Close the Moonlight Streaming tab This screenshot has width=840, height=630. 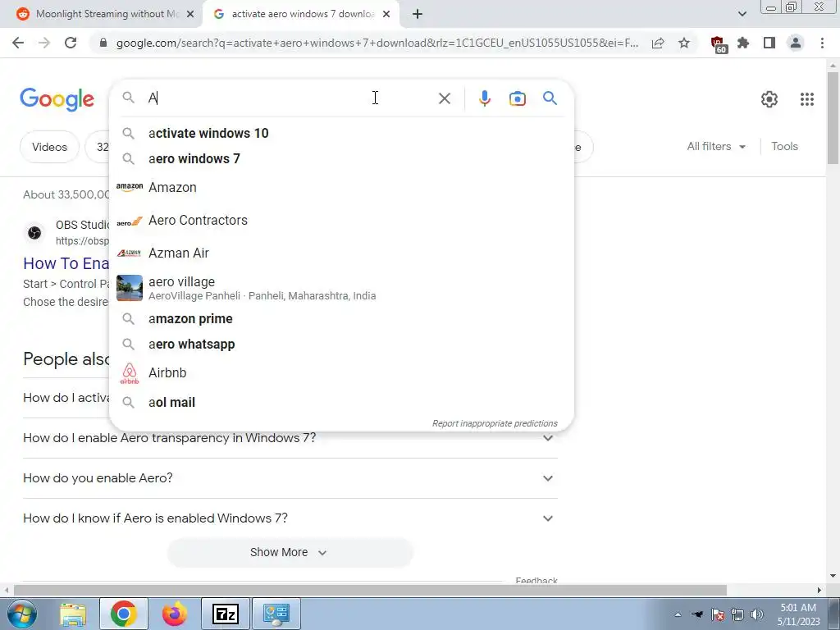(x=190, y=14)
